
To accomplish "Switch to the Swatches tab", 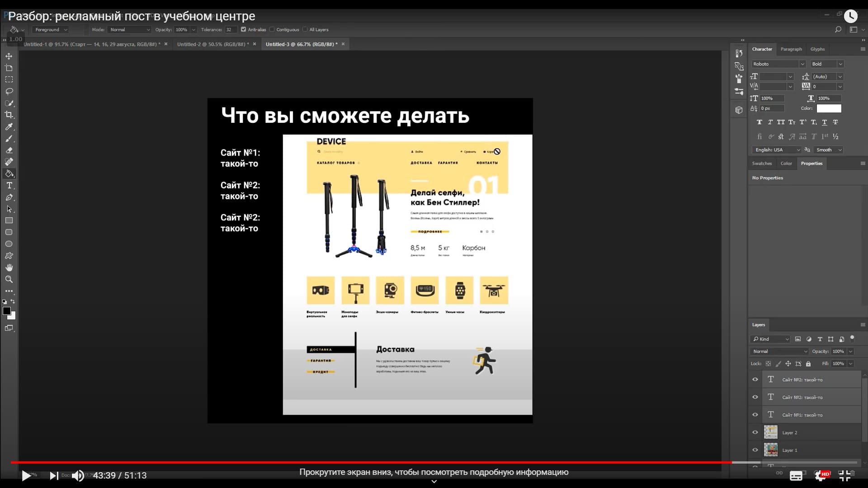I will (762, 164).
